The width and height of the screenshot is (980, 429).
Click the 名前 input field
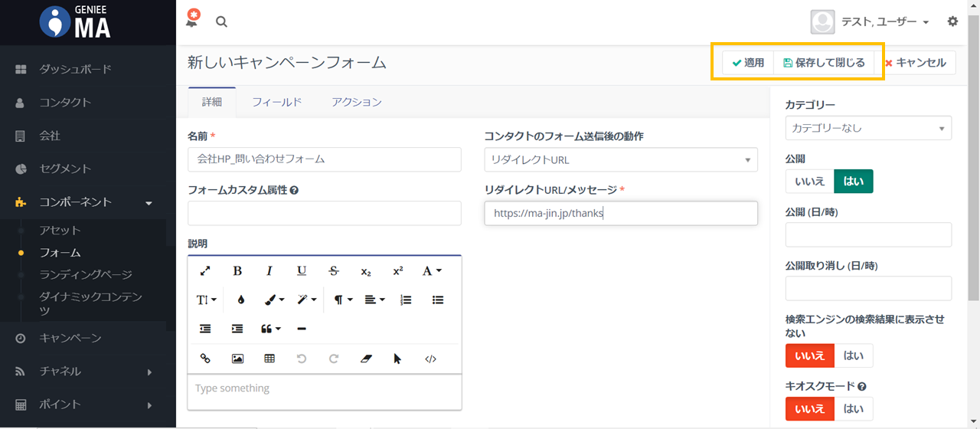click(x=325, y=159)
